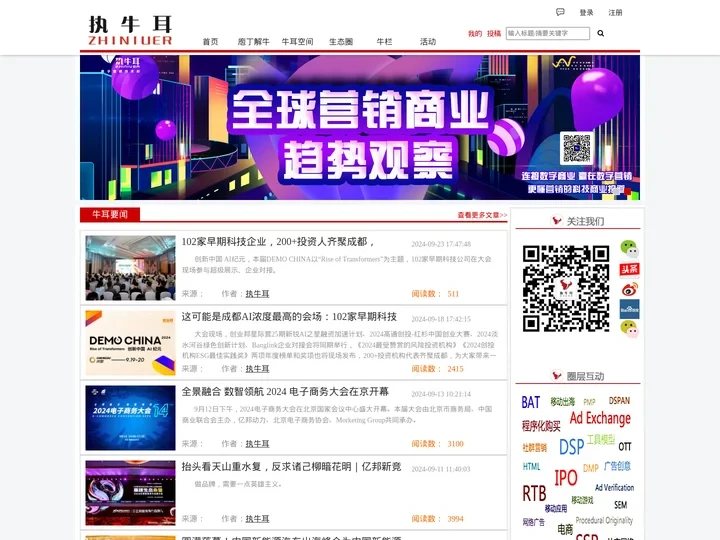Click the RTB tag
The height and width of the screenshot is (540, 720).
coord(534,494)
